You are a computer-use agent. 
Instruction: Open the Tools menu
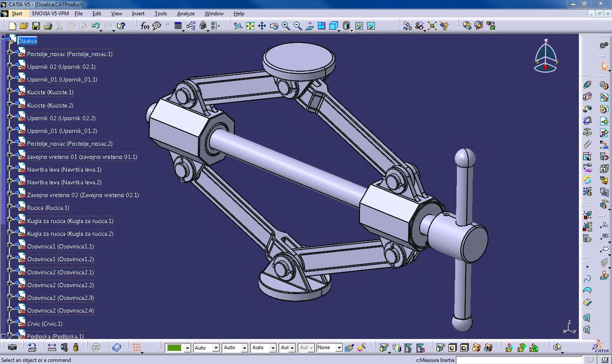(161, 13)
